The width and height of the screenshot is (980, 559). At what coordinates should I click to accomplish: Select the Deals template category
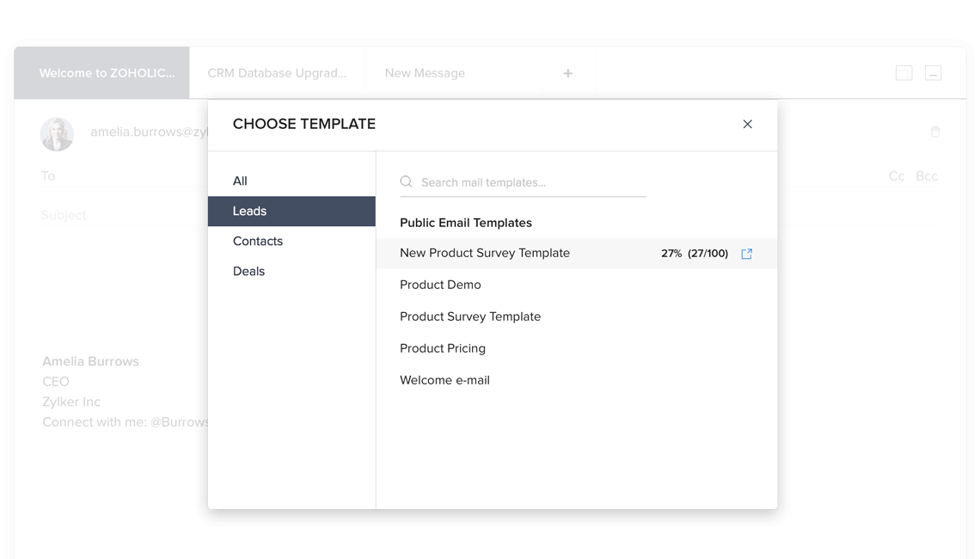coord(248,271)
